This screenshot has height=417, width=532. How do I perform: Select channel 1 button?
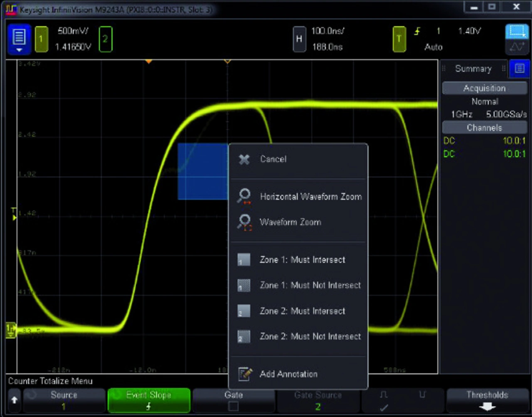41,39
